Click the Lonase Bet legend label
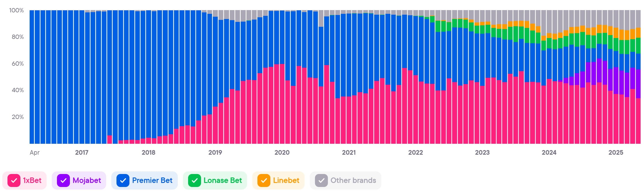Viewport: 644px width, 191px height. pyautogui.click(x=223, y=181)
